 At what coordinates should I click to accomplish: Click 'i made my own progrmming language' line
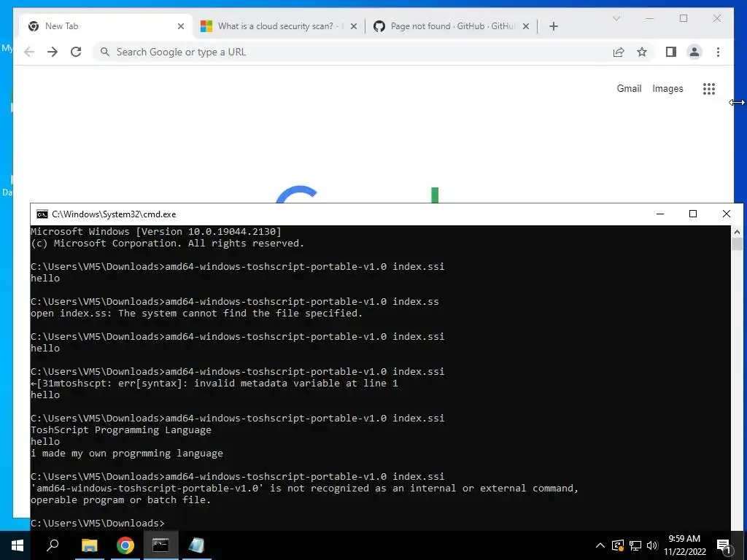coord(127,454)
